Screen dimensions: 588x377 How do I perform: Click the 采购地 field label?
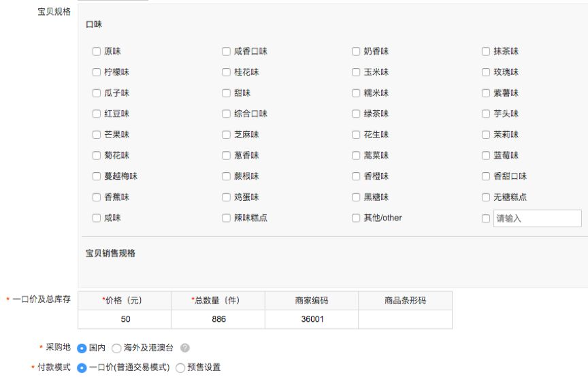tap(58, 347)
